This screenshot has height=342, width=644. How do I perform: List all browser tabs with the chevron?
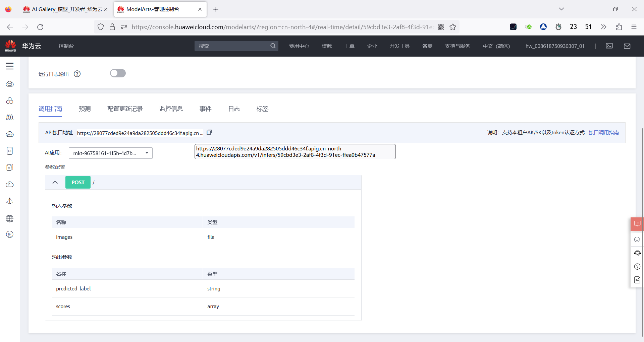click(561, 9)
